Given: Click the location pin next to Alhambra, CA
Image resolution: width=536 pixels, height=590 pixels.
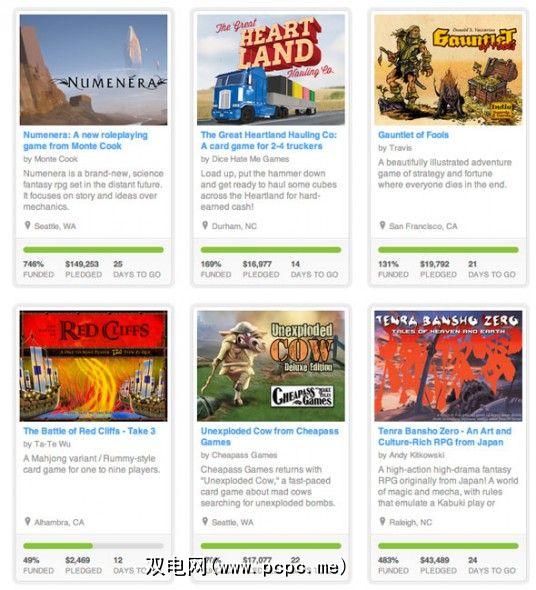Looking at the screenshot, I should coord(27,522).
